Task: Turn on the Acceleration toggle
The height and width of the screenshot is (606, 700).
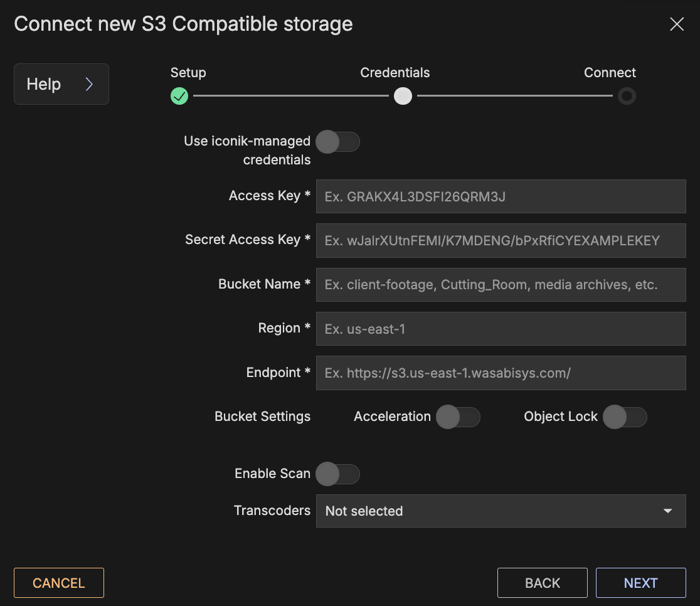Action: click(458, 417)
